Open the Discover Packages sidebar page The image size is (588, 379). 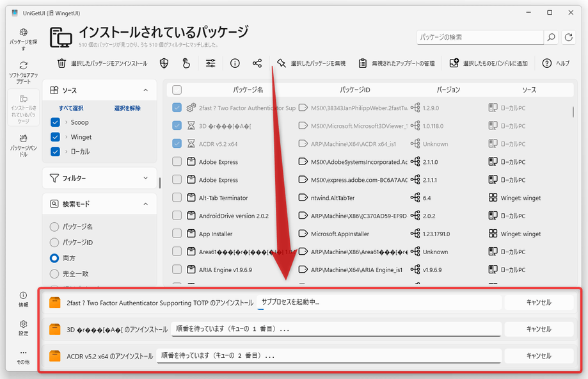point(23,39)
